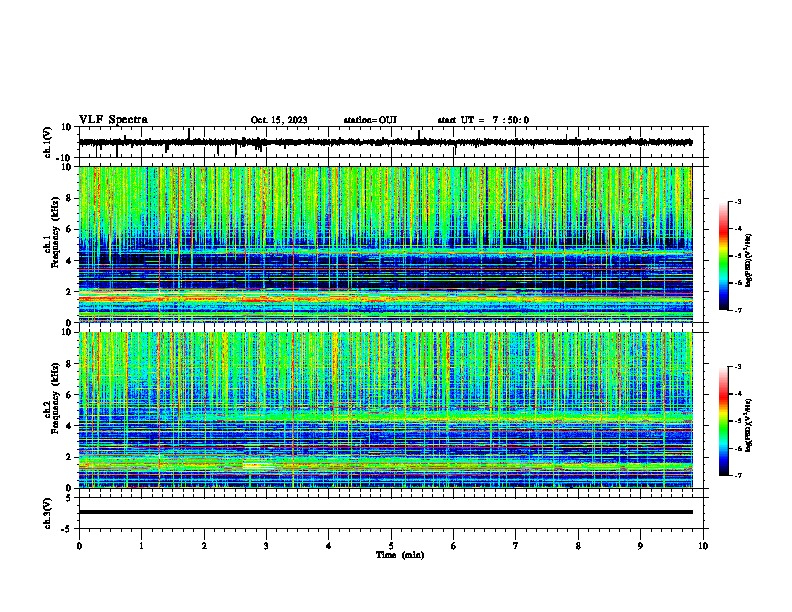The image size is (792, 612).
Task: Click time axis tick label "3"
Action: [x=266, y=546]
